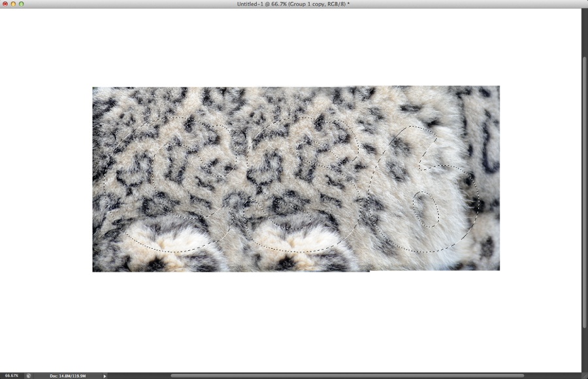
Task: Click the small icon beside the zoom field
Action: (29, 376)
